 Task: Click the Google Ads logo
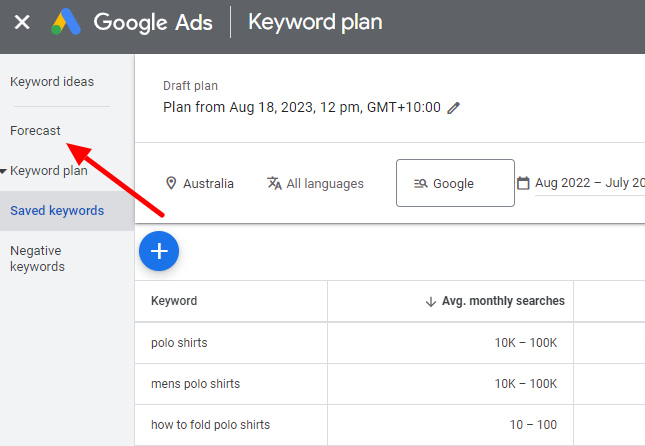(x=67, y=22)
